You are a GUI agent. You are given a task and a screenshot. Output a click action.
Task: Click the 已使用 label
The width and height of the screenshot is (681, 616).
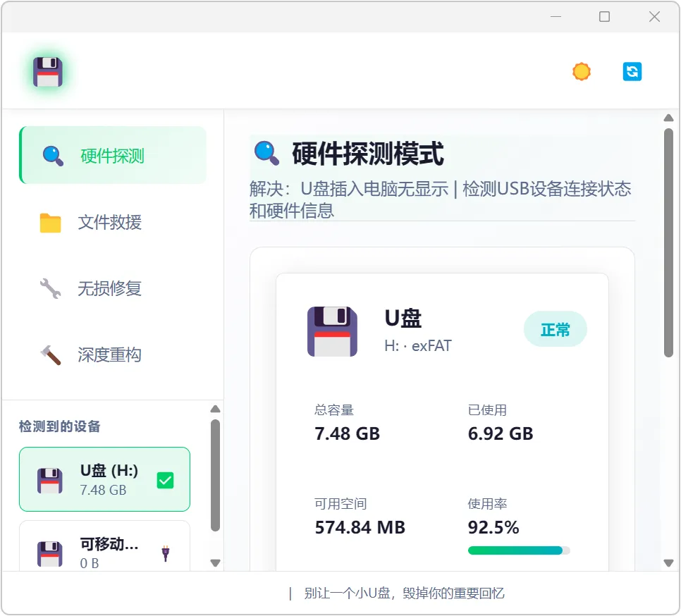[487, 409]
